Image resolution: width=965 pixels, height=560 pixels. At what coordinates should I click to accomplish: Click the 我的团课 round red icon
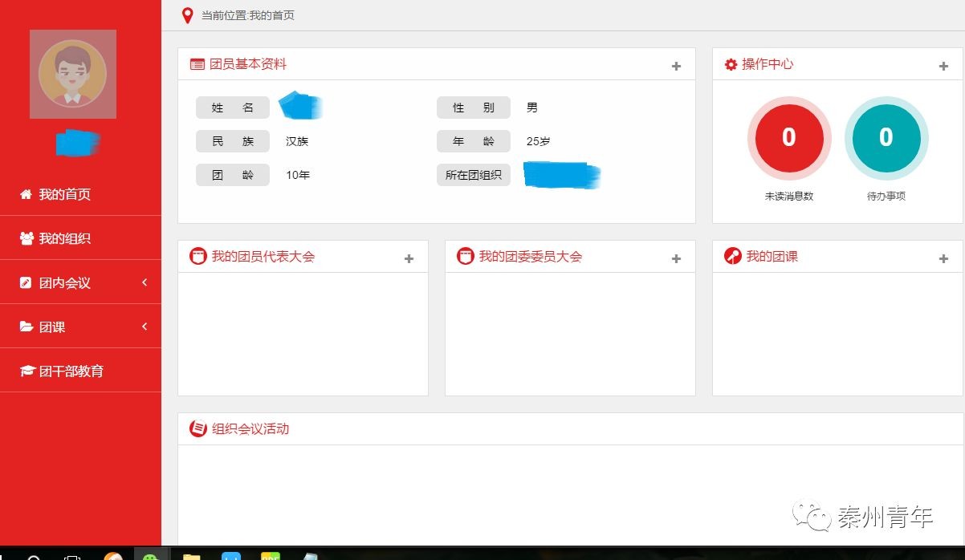[x=732, y=256]
